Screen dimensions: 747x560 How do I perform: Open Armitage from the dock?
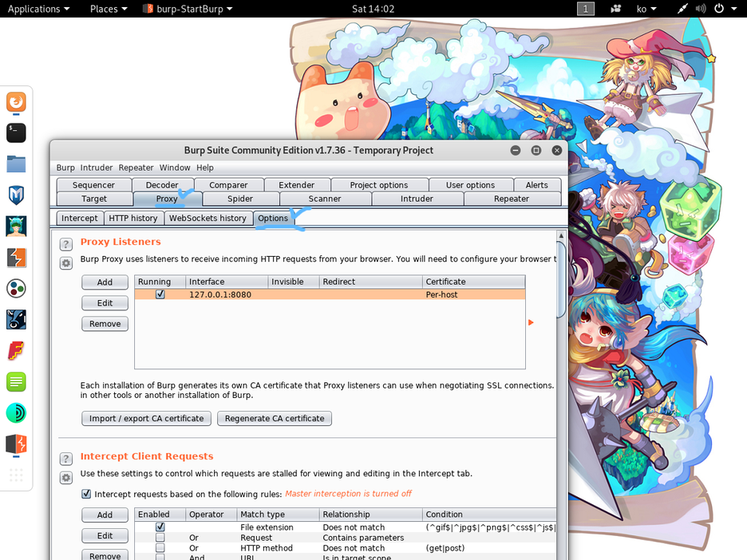click(x=16, y=227)
